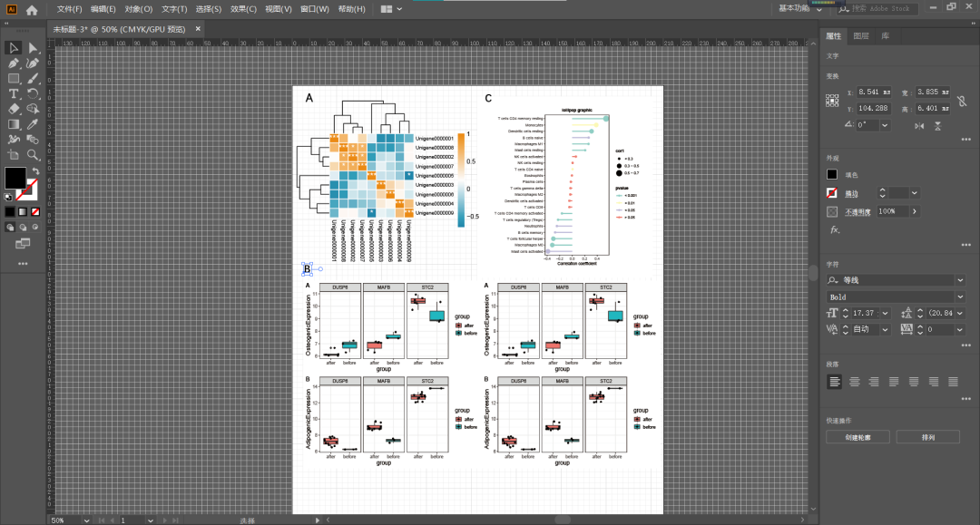Open more Character options dots
This screenshot has height=525, width=980.
[965, 345]
